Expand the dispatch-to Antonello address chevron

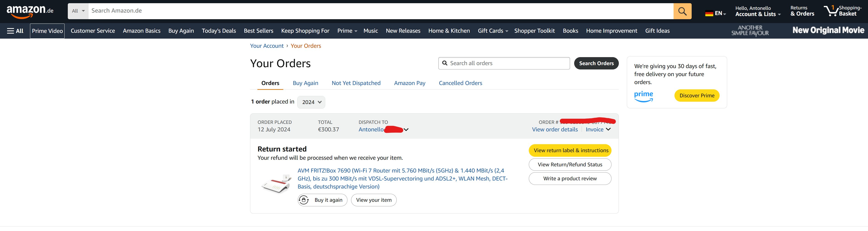tap(406, 130)
